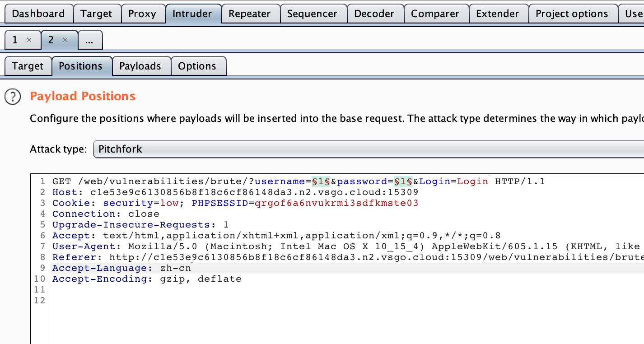This screenshot has height=344, width=644.
Task: Select the Positions sub-tab
Action: click(81, 66)
